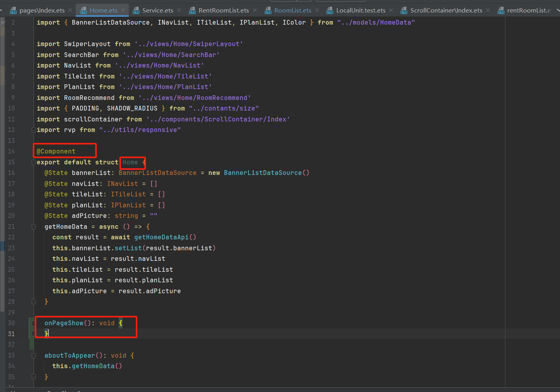The height and width of the screenshot is (392, 560).
Task: Collapse the Home struct at line 15
Action: [x=34, y=162]
